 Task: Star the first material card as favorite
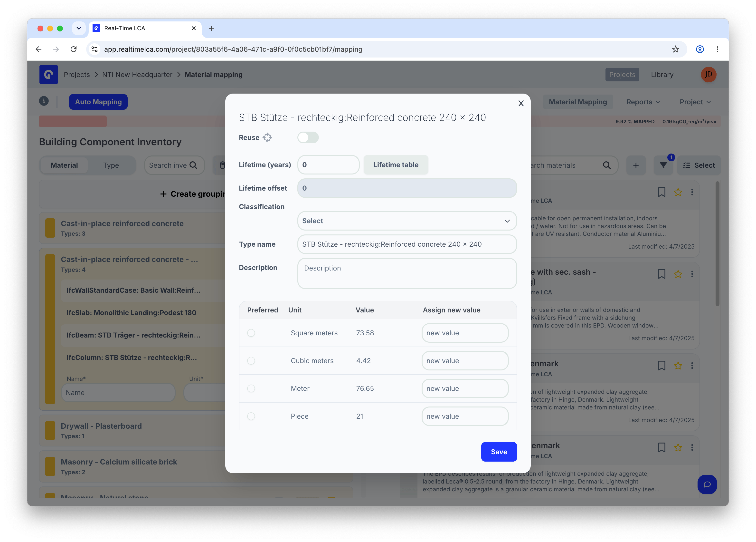[x=678, y=192]
